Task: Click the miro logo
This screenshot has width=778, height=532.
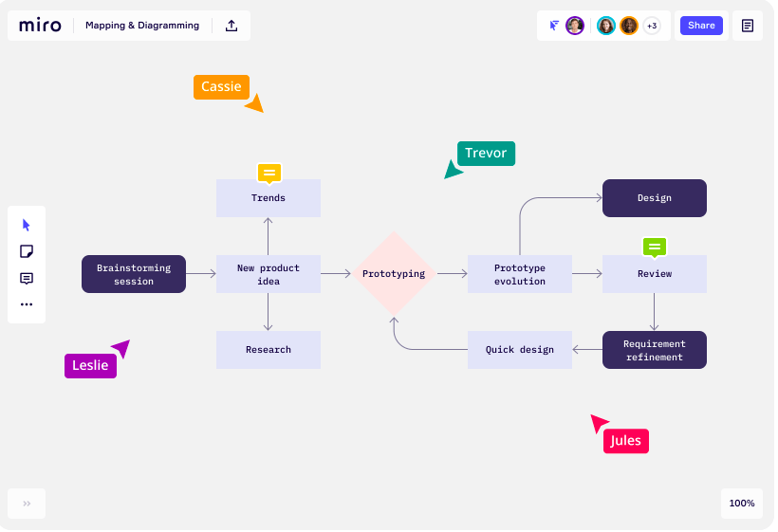Action: pyautogui.click(x=40, y=26)
